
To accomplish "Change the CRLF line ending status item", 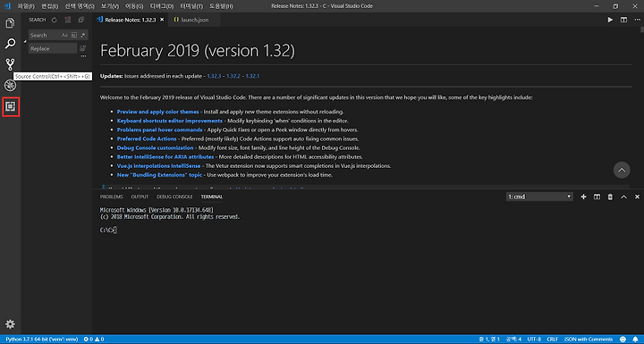I will 553,339.
